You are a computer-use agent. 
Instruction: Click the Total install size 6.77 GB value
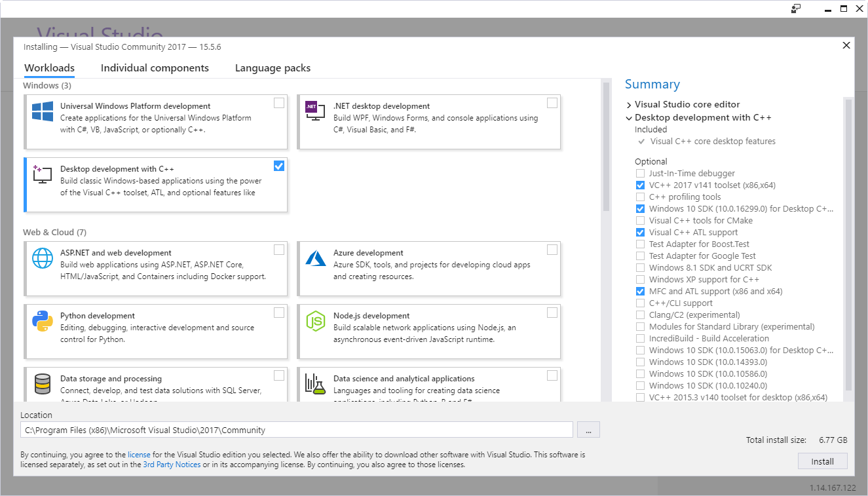[x=833, y=440]
